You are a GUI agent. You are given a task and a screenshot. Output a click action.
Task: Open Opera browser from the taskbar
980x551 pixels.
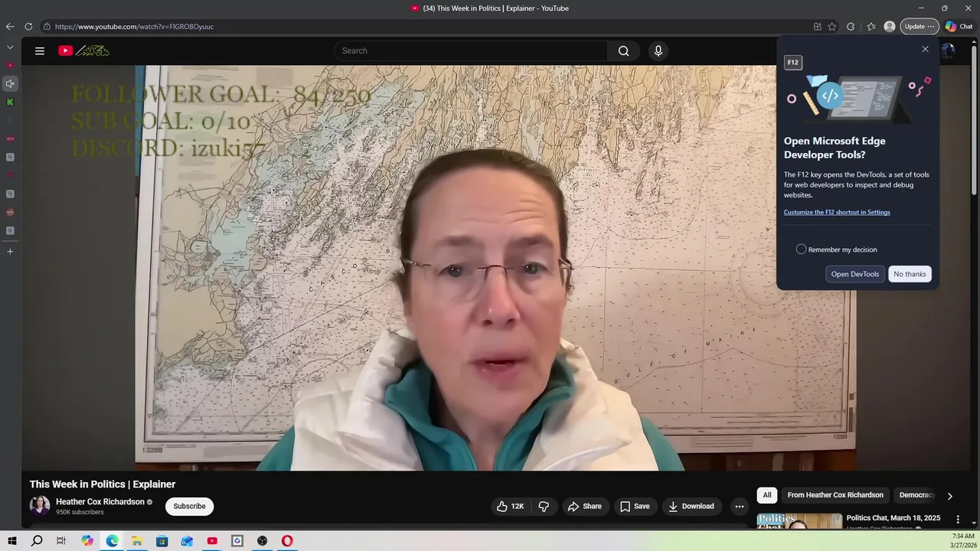287,541
